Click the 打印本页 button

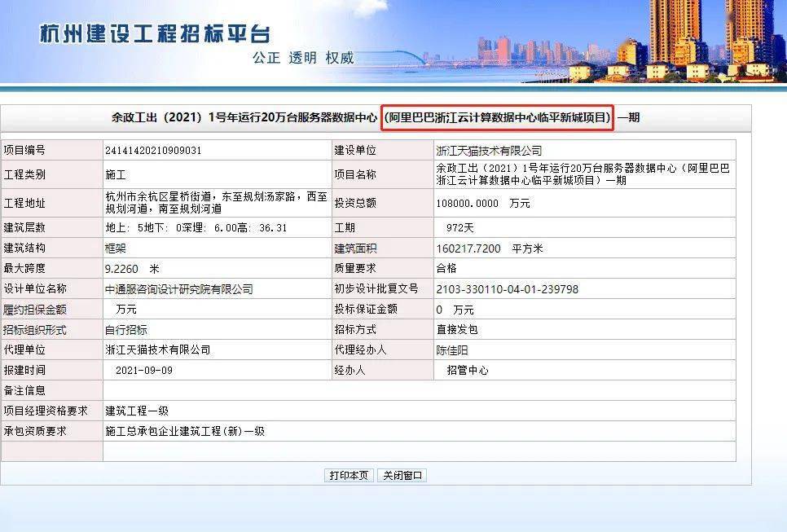tap(349, 475)
